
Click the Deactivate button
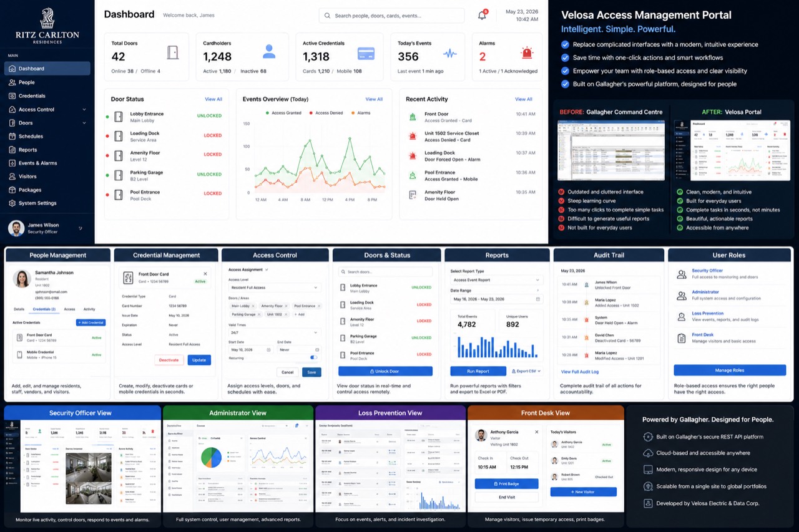[x=169, y=360]
